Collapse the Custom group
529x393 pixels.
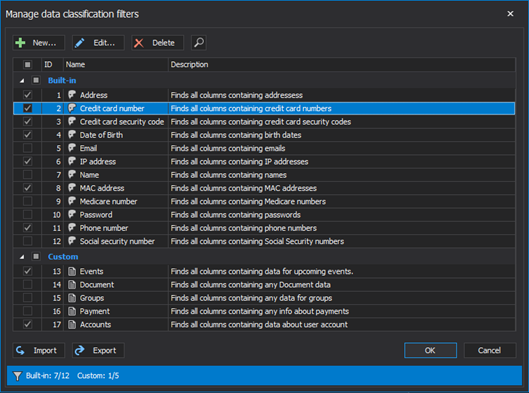point(22,257)
